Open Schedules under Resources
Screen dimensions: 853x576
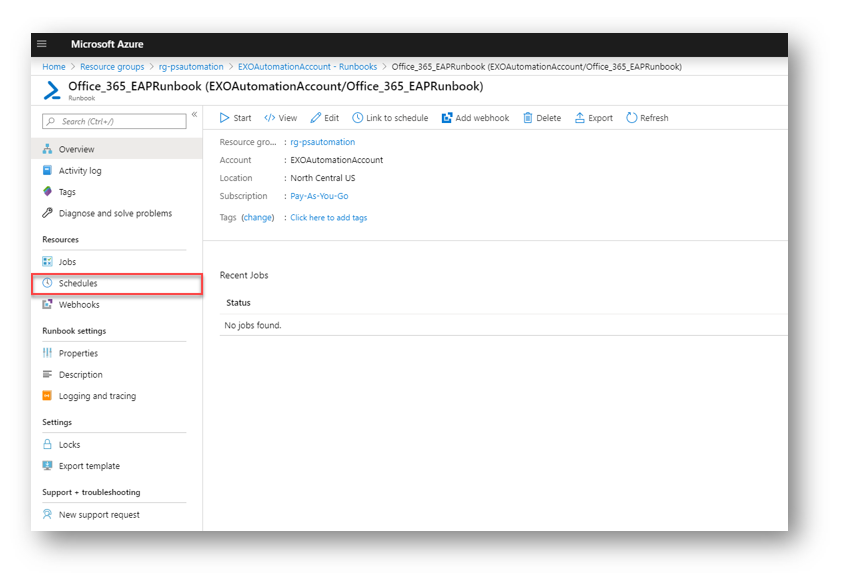pos(116,283)
